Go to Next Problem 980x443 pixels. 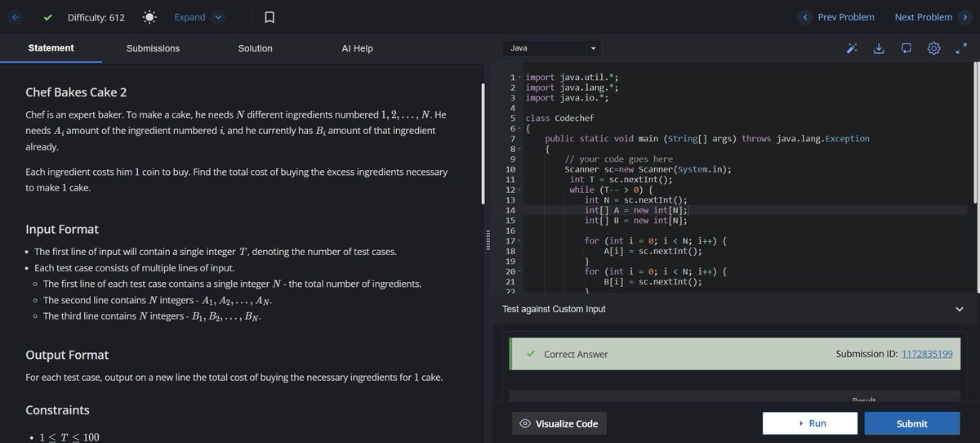pos(931,16)
